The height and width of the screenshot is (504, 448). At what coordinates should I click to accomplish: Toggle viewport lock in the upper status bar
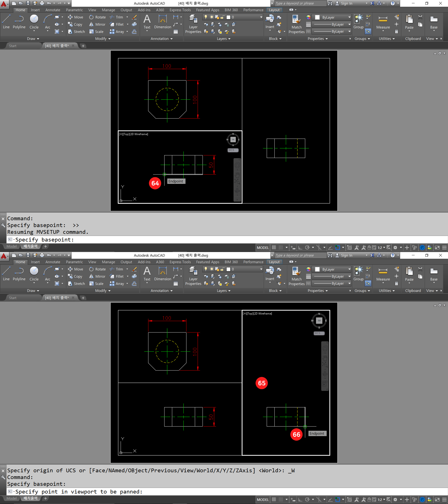[x=369, y=247]
